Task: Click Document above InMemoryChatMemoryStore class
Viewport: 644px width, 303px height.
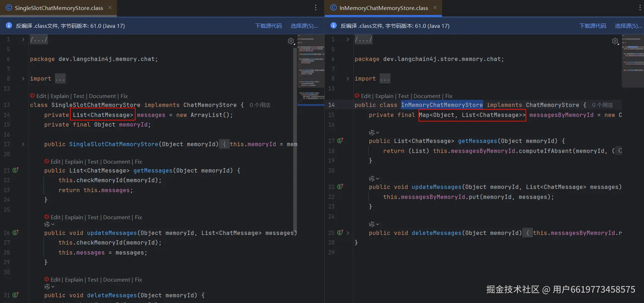Action: click(427, 96)
